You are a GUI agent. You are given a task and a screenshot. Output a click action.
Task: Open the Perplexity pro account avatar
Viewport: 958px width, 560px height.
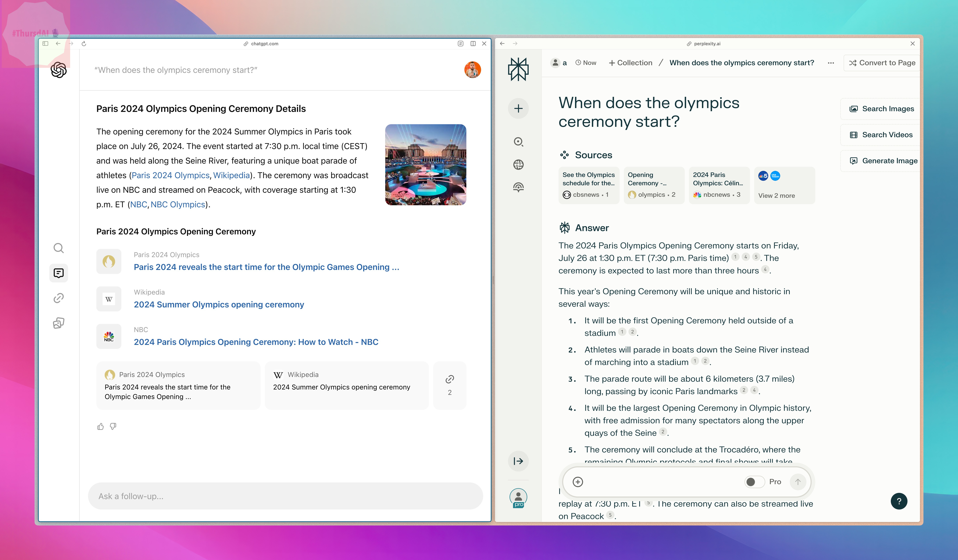[518, 498]
